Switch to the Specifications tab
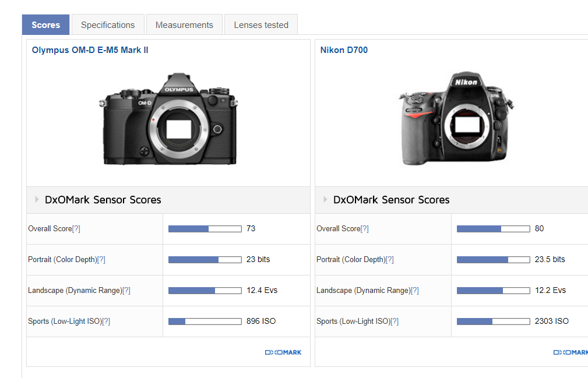The width and height of the screenshot is (588, 378). pos(108,24)
